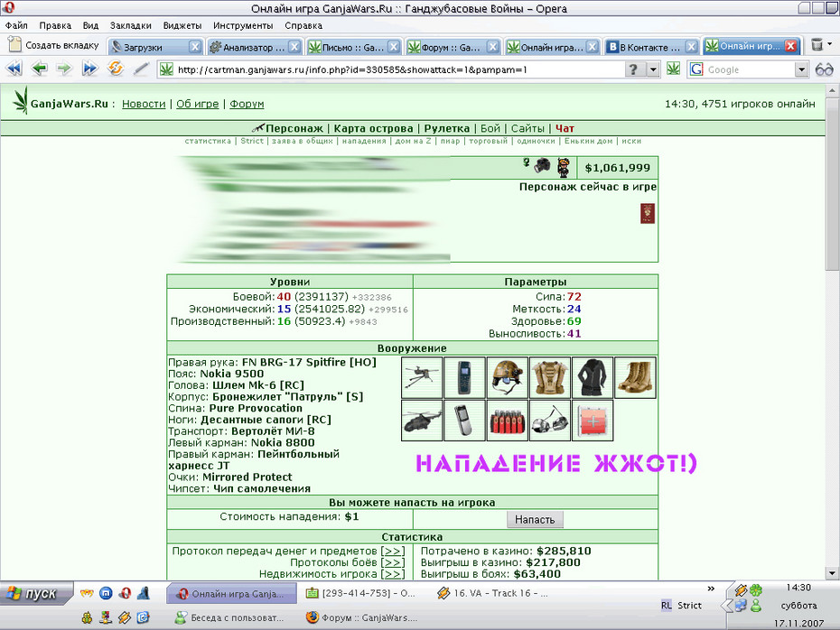The height and width of the screenshot is (630, 840).
Task: Open the Pure Provocation black coat icon
Action: 593,377
